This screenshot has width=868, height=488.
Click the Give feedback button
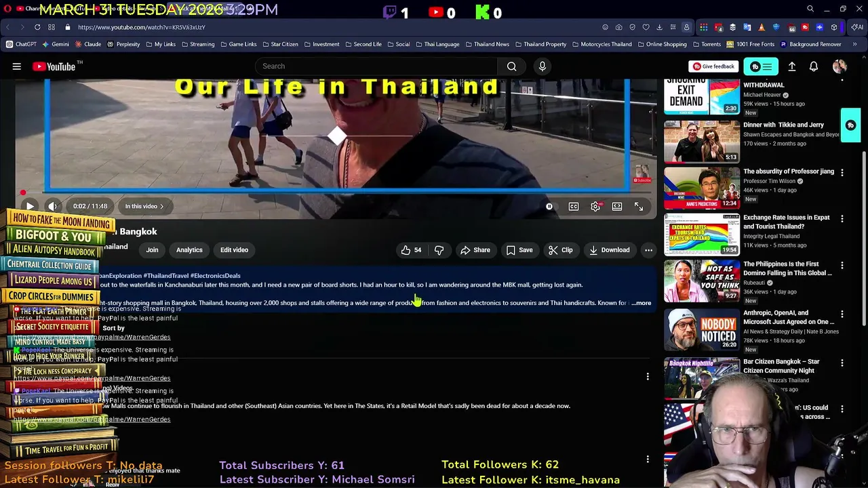click(x=713, y=66)
